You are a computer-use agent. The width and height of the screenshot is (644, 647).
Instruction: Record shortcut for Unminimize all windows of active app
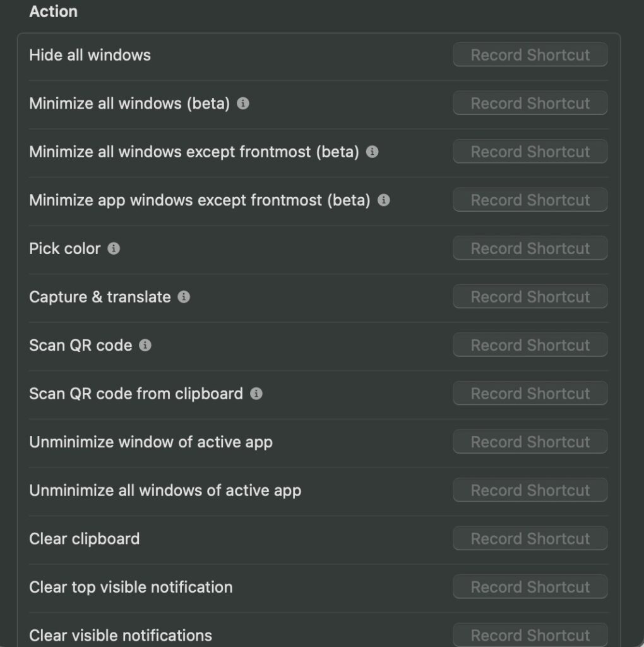530,490
